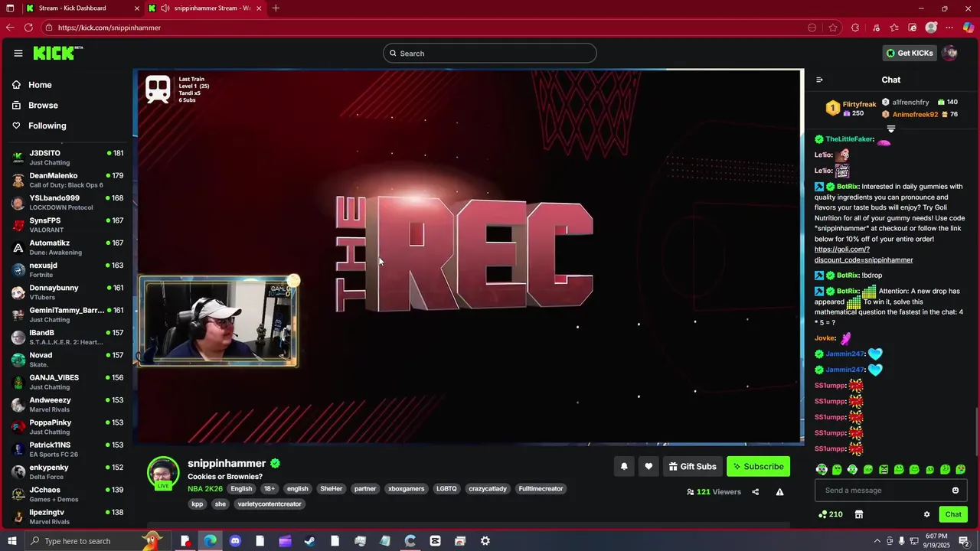Click the Kick search field
The image size is (980, 551).
click(490, 53)
